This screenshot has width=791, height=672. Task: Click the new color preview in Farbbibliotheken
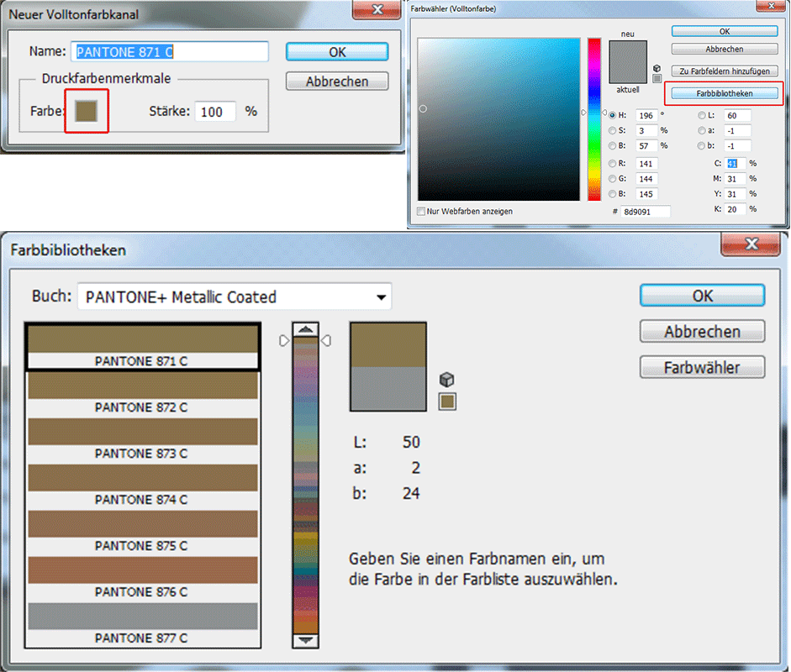(388, 345)
